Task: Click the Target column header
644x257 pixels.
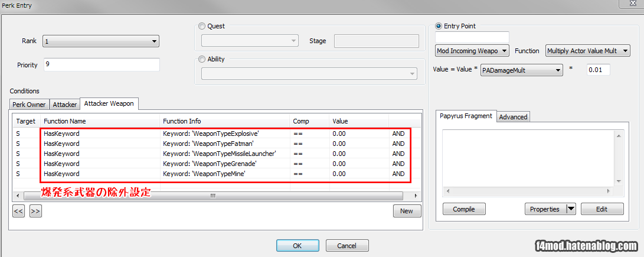Action: [x=27, y=121]
